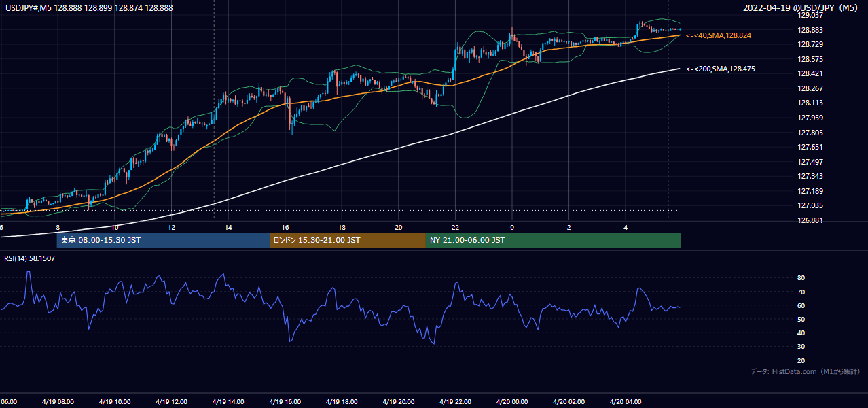This screenshot has height=408, width=868.
Task: Click the RSI(14) 58.1507 indicator label
Action: [30, 258]
